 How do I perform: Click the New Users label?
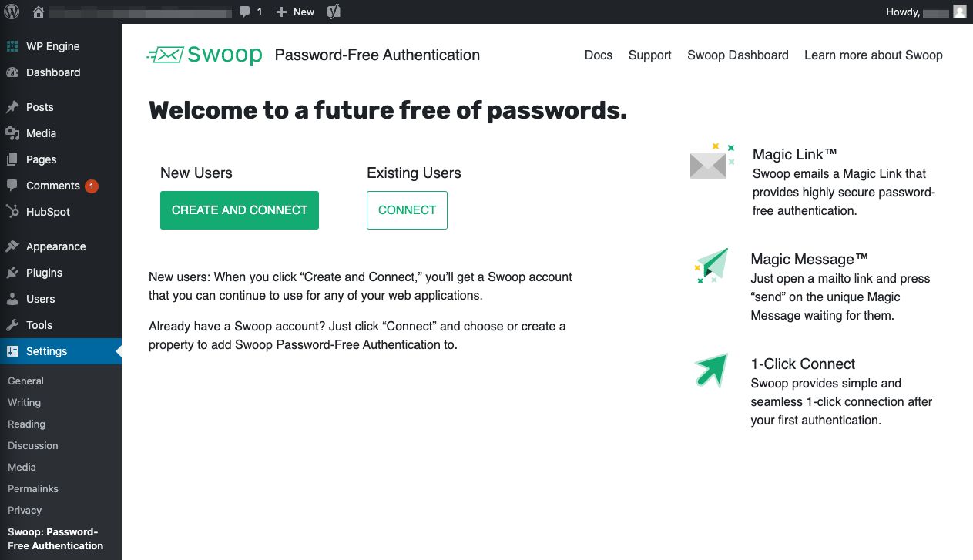point(196,173)
